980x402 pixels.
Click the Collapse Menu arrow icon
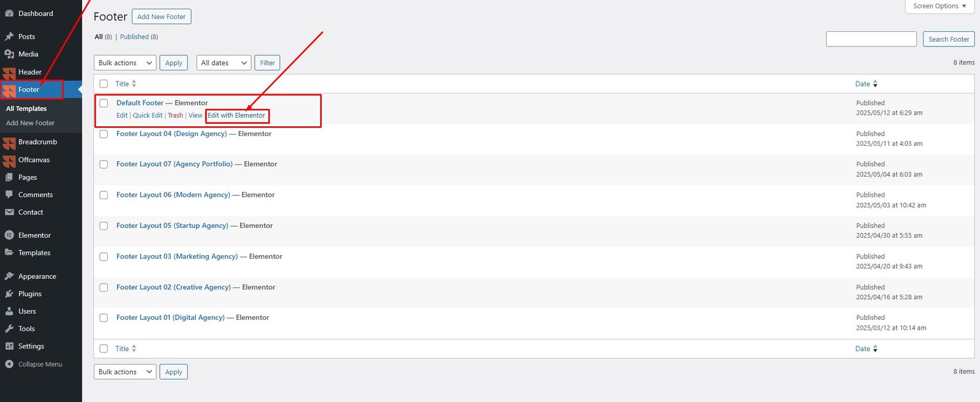coord(9,364)
